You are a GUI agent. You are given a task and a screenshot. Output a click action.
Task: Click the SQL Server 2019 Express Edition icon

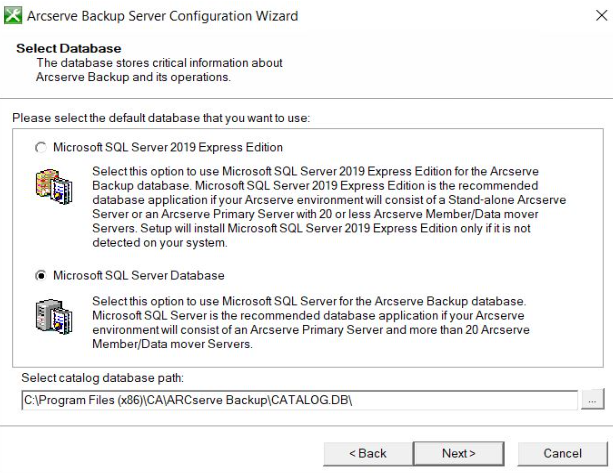(54, 186)
